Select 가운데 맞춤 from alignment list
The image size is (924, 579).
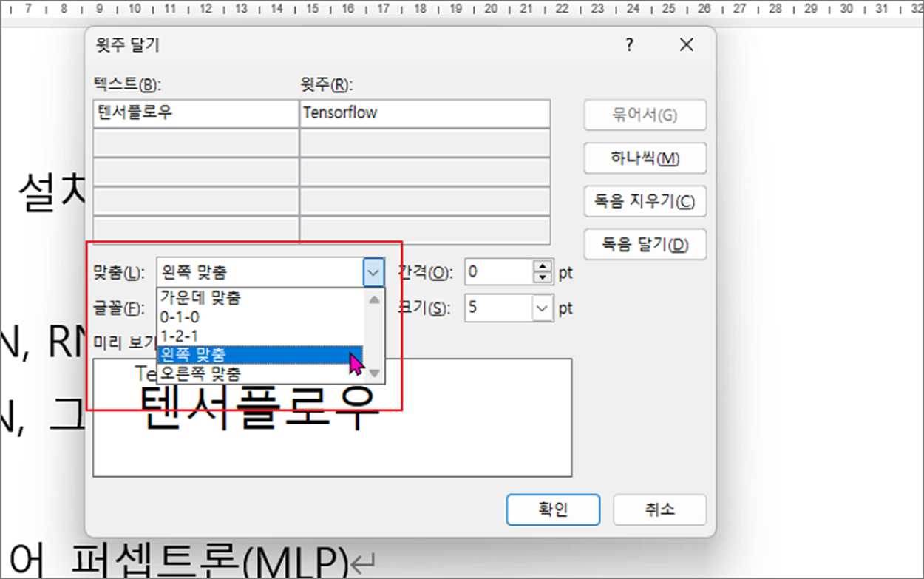click(260, 299)
